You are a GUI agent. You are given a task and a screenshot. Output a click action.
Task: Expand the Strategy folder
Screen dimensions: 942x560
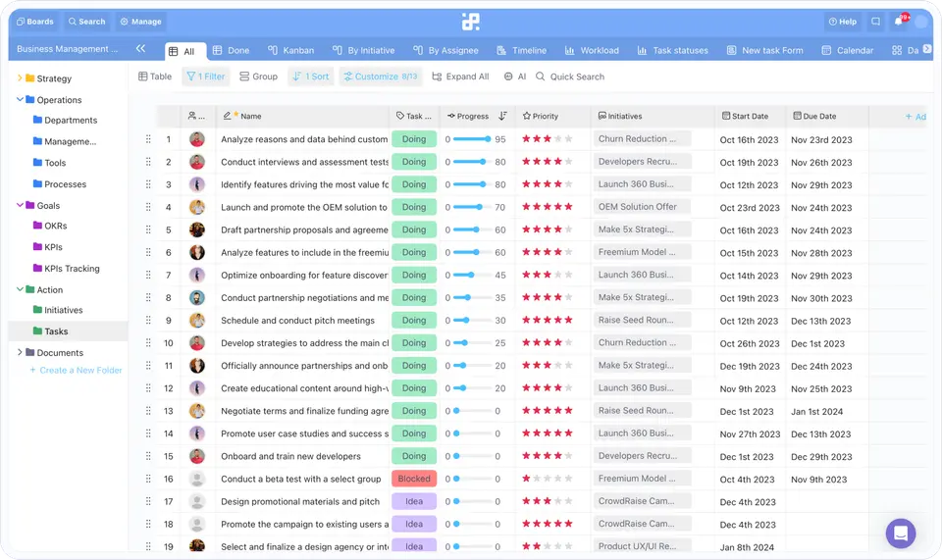(20, 78)
